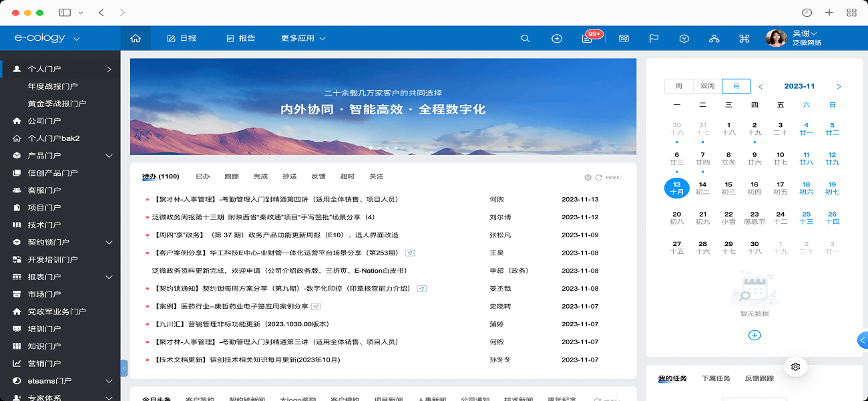The height and width of the screenshot is (401, 868).
Task: Add calendar event with plus button
Action: 754,335
